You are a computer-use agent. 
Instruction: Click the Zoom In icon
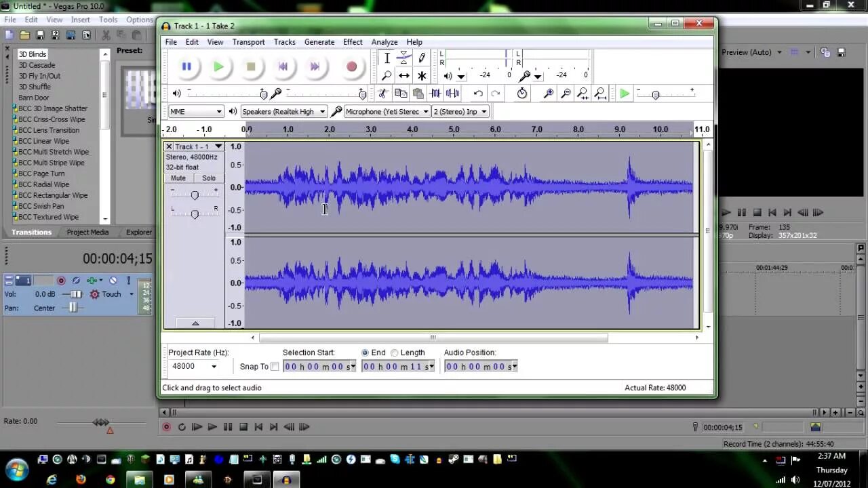tap(549, 94)
